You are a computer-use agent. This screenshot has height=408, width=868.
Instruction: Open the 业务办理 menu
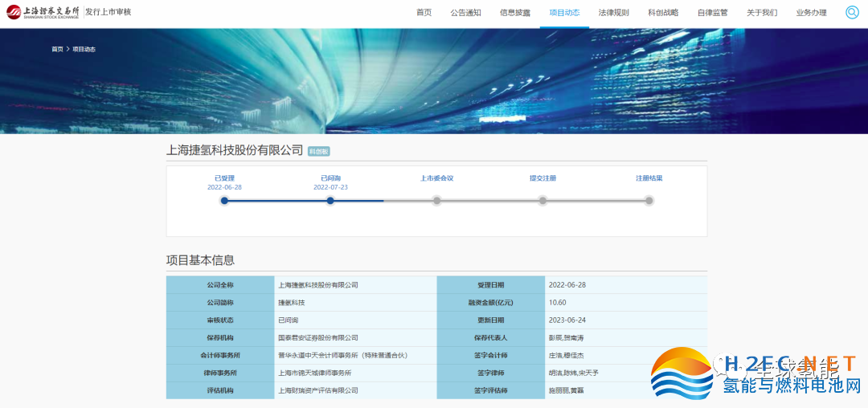811,13
